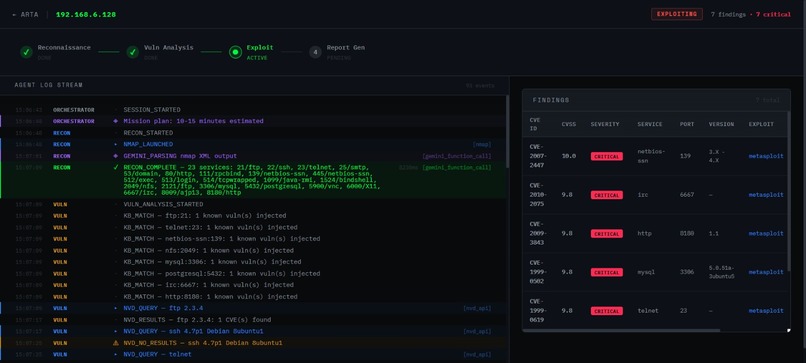Open metasploit link for CVE-1999-0502
The image size is (806, 363).
pos(766,272)
